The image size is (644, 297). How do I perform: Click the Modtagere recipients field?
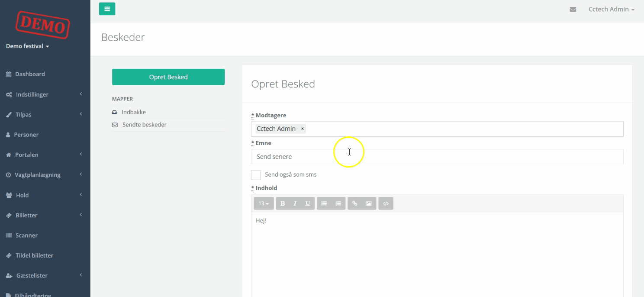437,129
